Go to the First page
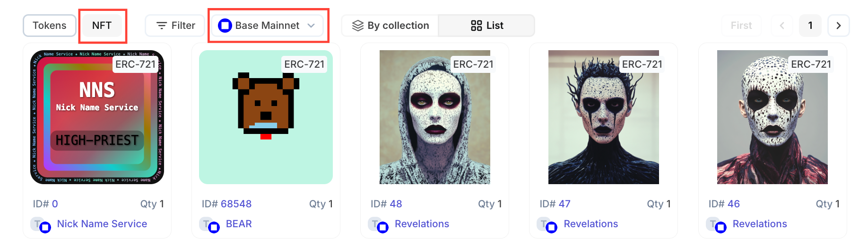 click(741, 26)
